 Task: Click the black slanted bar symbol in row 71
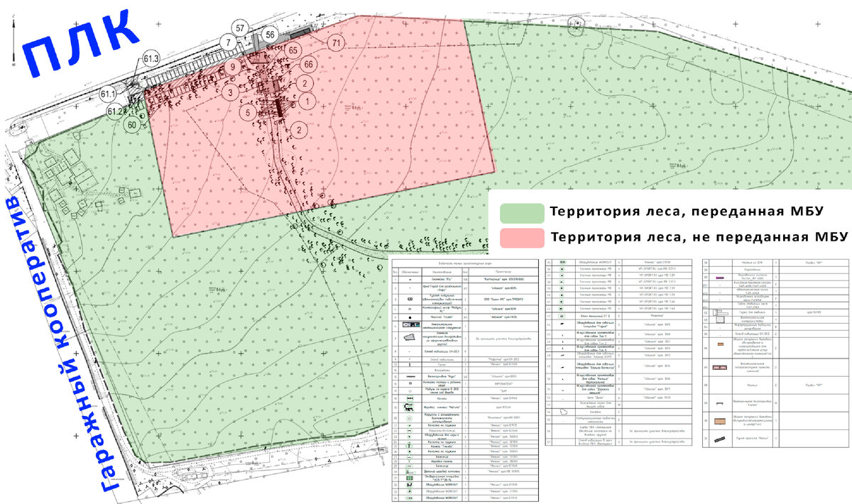[719, 440]
